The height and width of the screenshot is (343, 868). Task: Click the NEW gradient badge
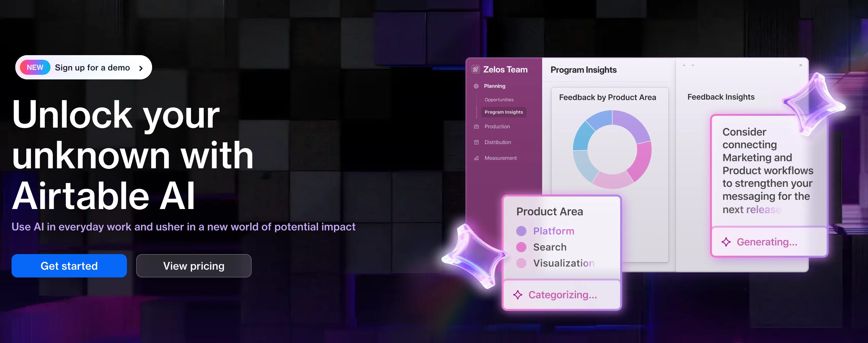35,68
